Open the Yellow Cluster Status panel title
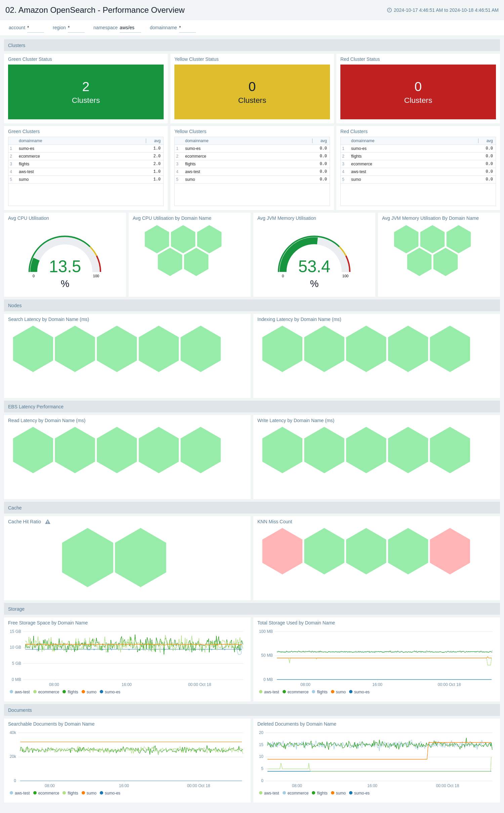 coord(196,59)
